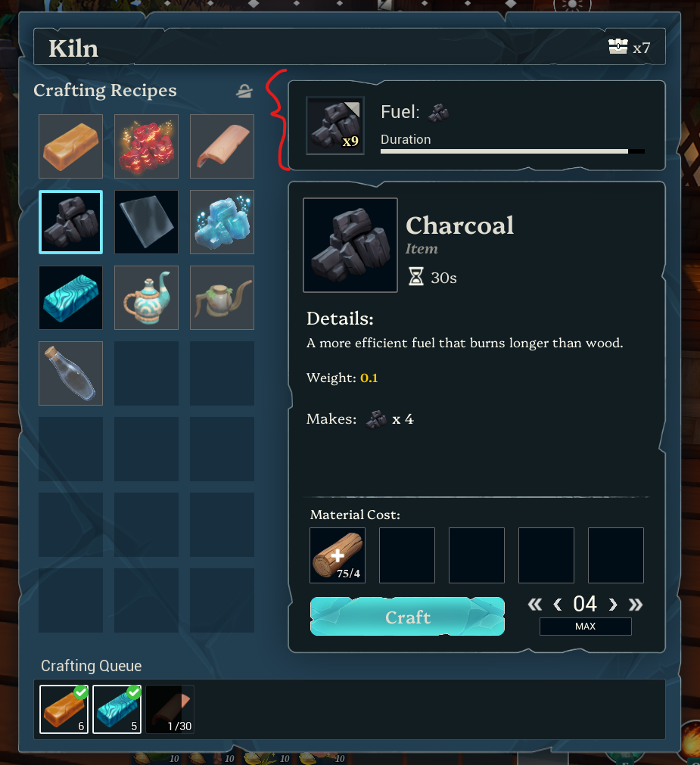Screen dimensions: 700x765
Task: Select the teal patterned ingot recipe
Action: (70, 297)
